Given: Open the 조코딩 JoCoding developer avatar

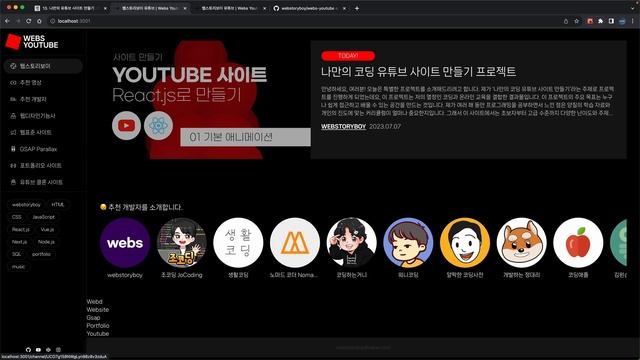Looking at the screenshot, I should 182,243.
